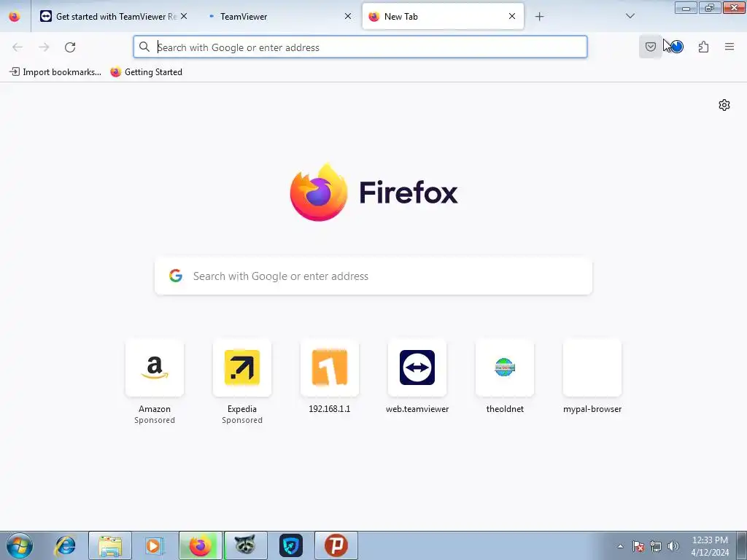Image resolution: width=747 pixels, height=560 pixels.
Task: Open Firefox View pinned tab icon
Action: pos(15,16)
